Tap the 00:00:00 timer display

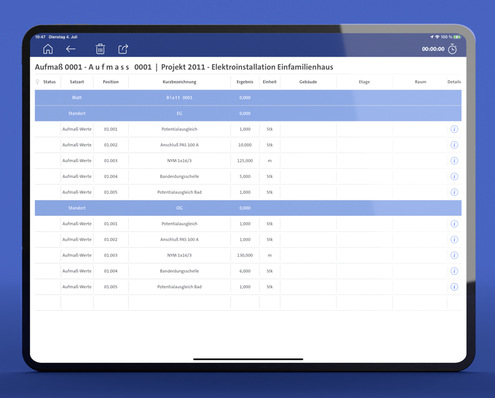tap(433, 49)
